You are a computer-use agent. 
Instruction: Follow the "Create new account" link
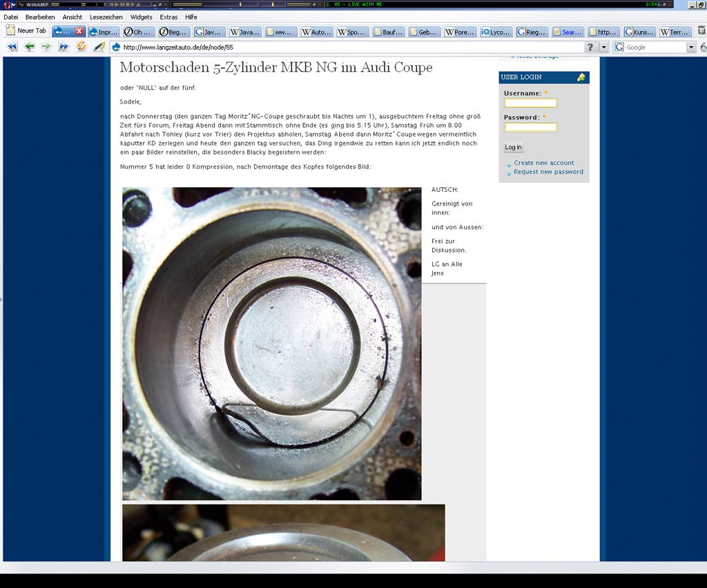pos(543,163)
